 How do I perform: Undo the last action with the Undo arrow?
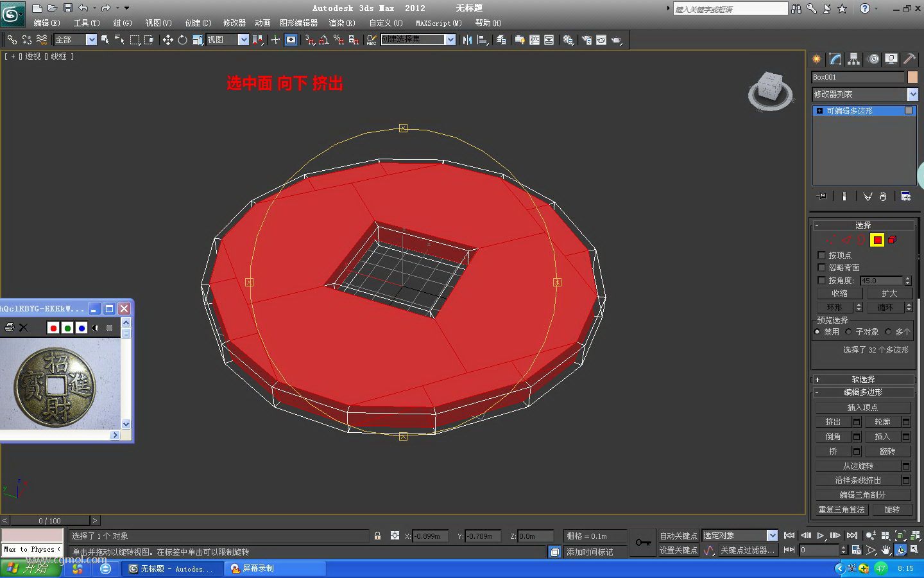pos(83,8)
